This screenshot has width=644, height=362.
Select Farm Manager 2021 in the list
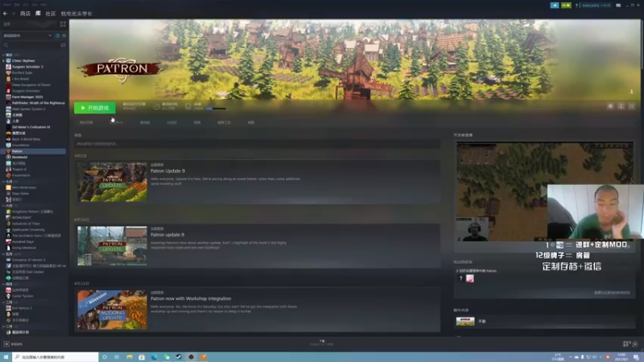coord(27,97)
